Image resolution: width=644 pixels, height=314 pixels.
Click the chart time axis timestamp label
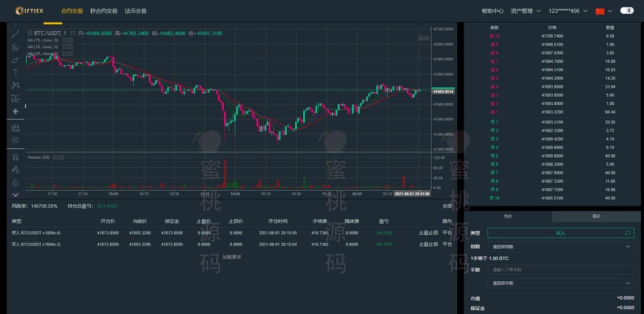[x=412, y=193]
